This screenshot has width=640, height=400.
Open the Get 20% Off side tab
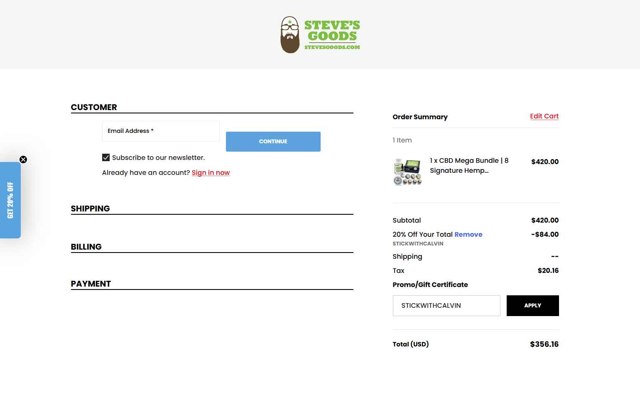click(x=10, y=200)
